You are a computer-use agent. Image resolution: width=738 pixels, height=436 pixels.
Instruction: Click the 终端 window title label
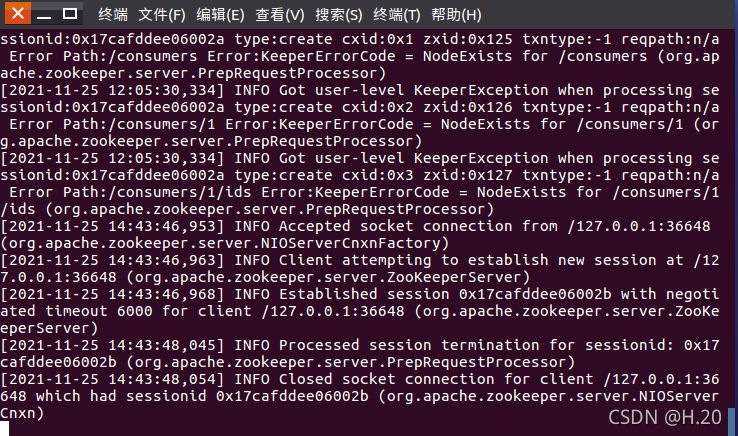112,15
